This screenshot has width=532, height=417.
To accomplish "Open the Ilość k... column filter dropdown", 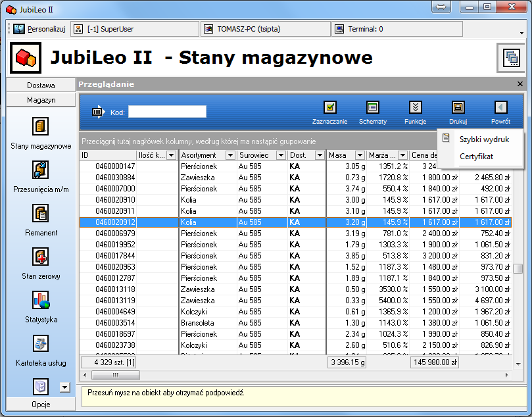I will pos(172,155).
